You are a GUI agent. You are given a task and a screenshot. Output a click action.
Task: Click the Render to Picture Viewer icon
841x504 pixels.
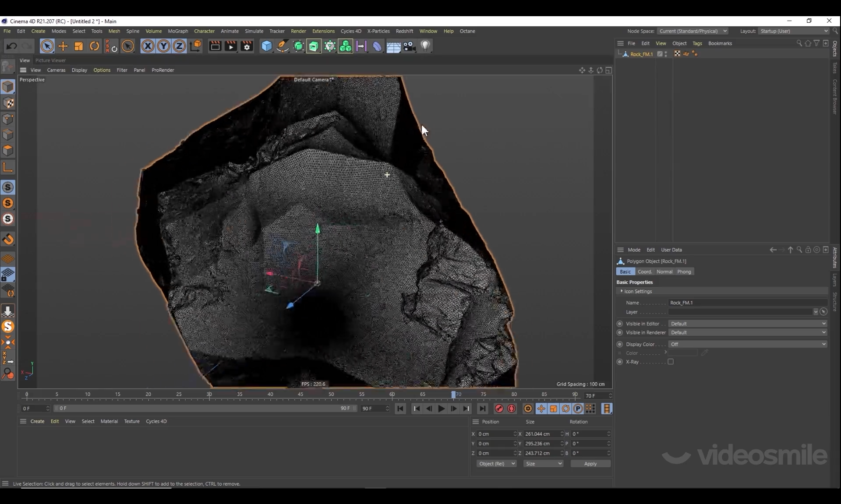coord(230,46)
